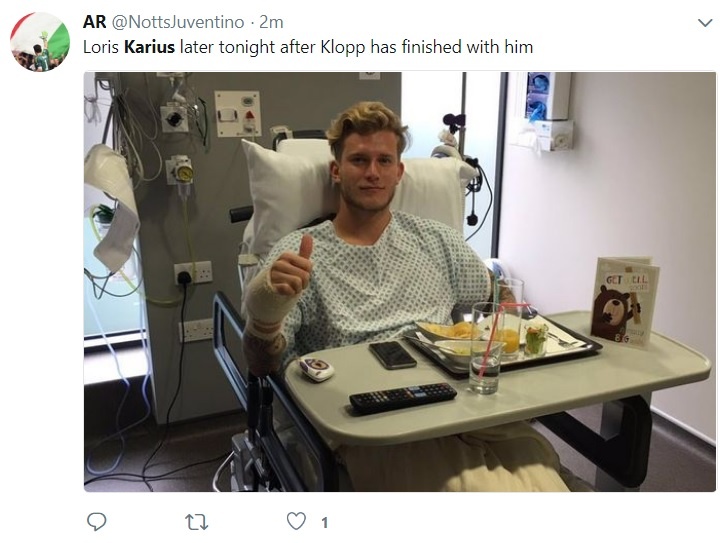Retweet this post with arrows icon
Image resolution: width=728 pixels, height=543 pixels.
coord(196,522)
